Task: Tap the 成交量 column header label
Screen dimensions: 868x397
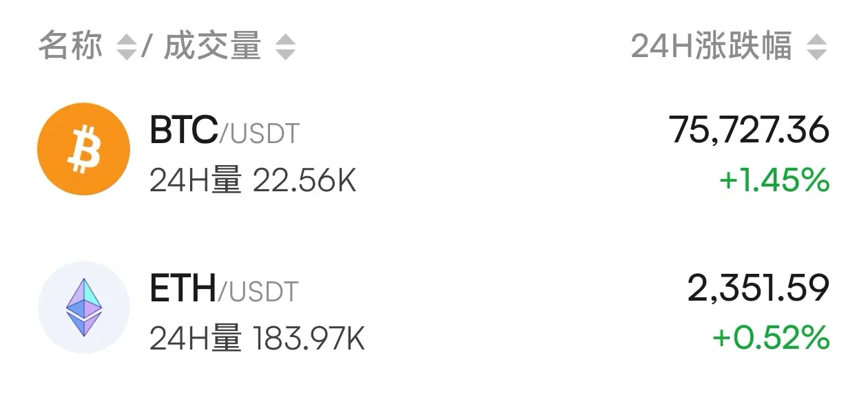Action: [213, 47]
